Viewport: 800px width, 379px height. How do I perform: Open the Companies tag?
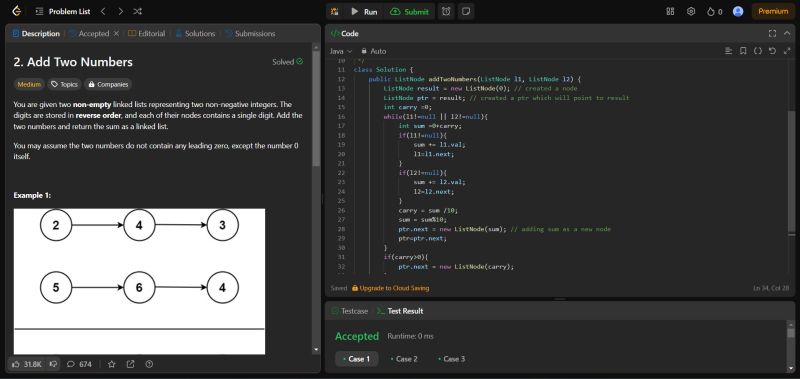(x=108, y=84)
